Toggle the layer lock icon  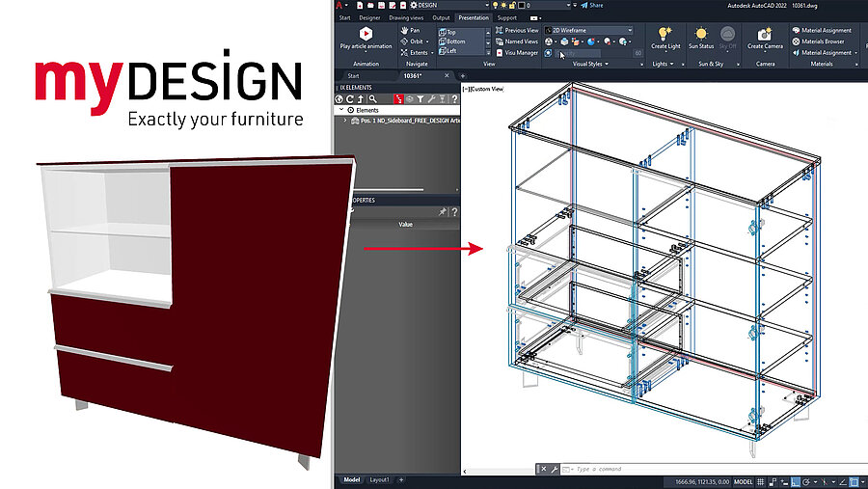pos(513,5)
